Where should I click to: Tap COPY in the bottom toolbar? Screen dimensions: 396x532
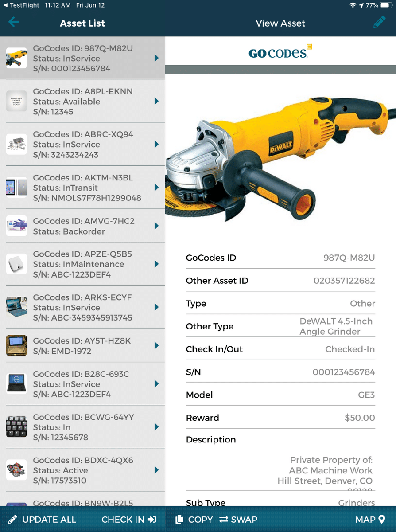pos(194,519)
